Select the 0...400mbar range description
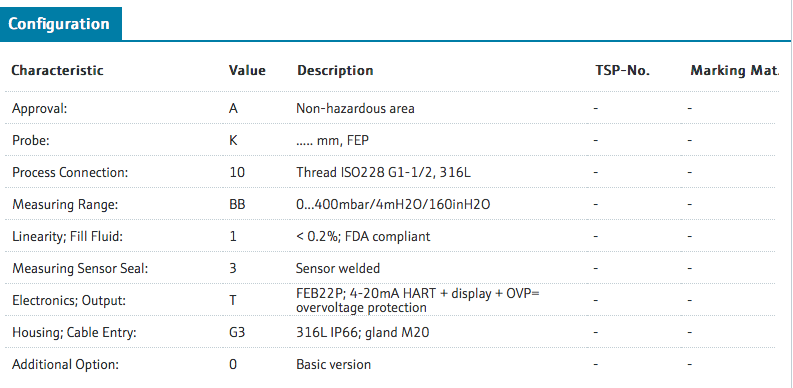Screen dimensions: 793x388 click(393, 204)
